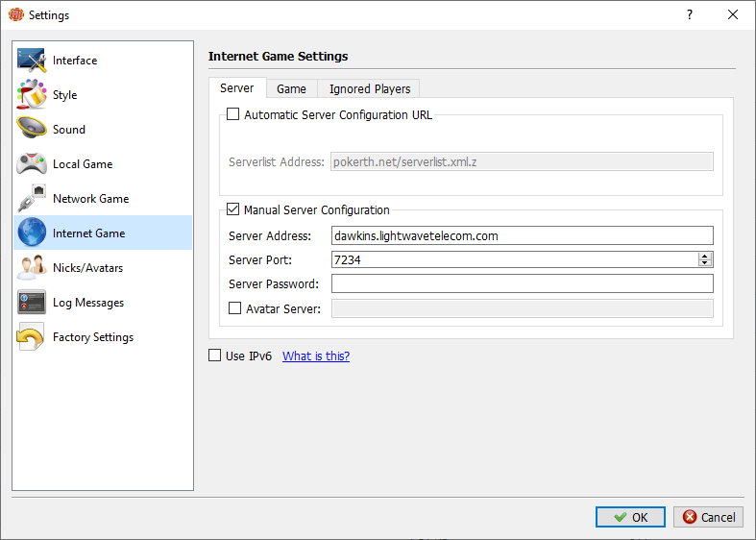Increase Server Port with up arrow
756x540 pixels.
(705, 256)
